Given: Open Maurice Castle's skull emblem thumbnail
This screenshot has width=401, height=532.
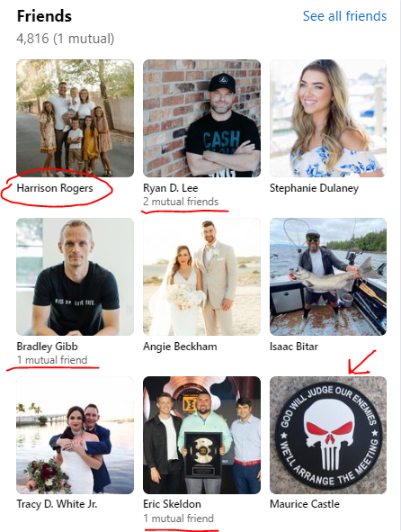Looking at the screenshot, I should (328, 435).
